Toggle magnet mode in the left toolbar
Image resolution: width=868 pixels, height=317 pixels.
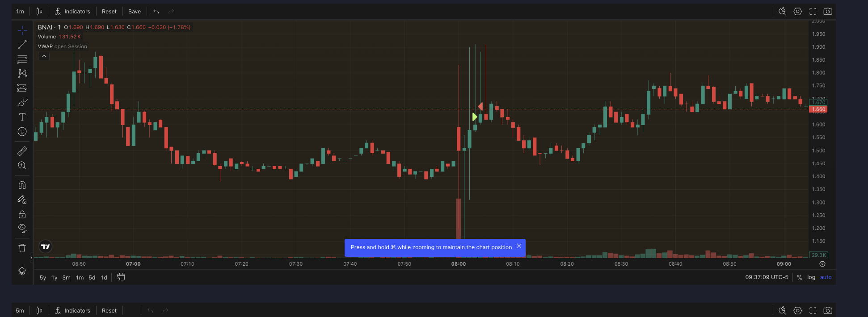tap(22, 185)
